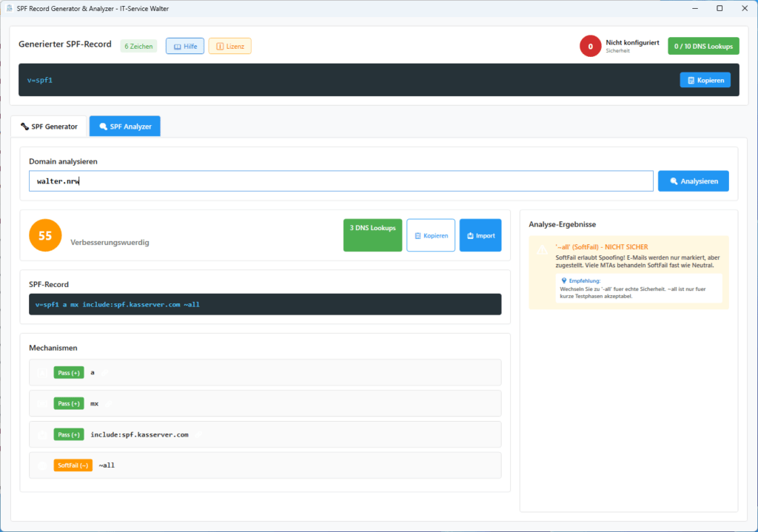This screenshot has height=532, width=758.
Task: Copy the generated v=spf1 record
Action: (x=705, y=80)
